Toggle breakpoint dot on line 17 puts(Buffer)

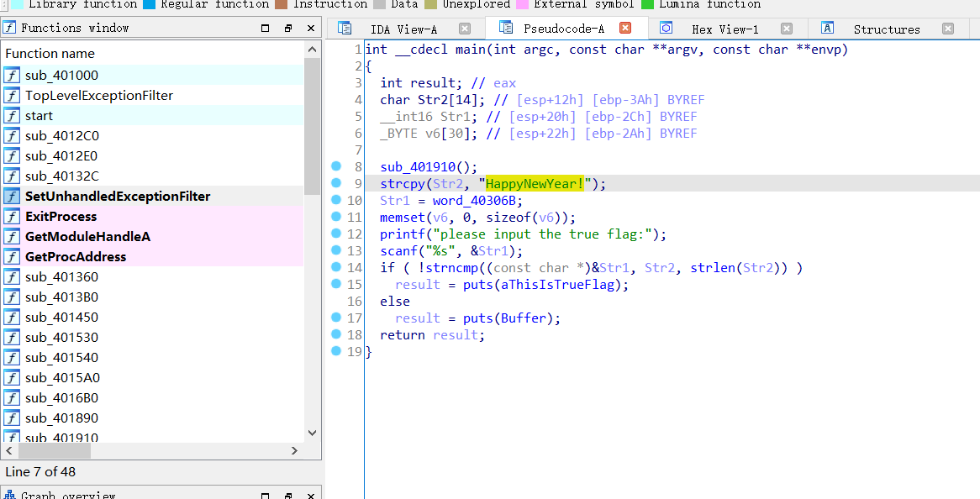[336, 318]
